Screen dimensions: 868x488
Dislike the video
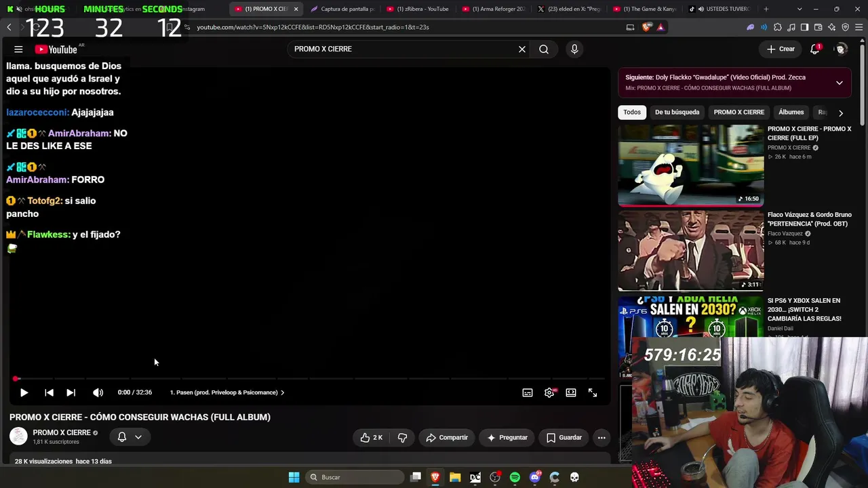coord(402,438)
